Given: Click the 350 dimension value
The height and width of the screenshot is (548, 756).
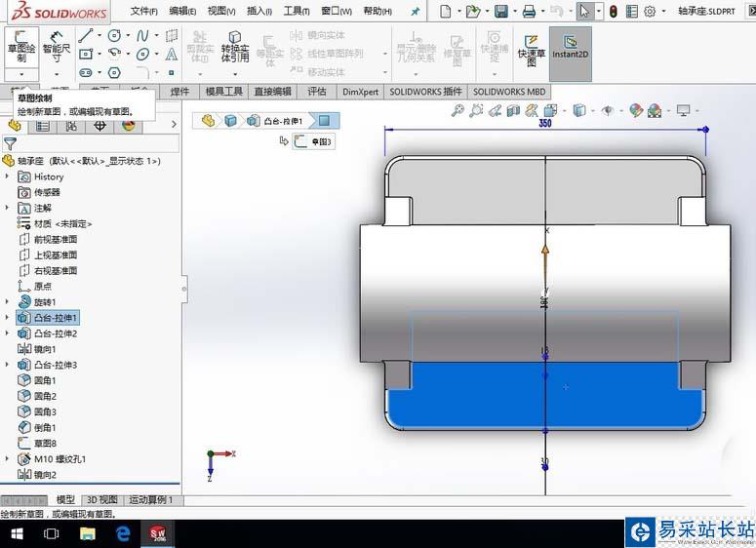Looking at the screenshot, I should 545,123.
